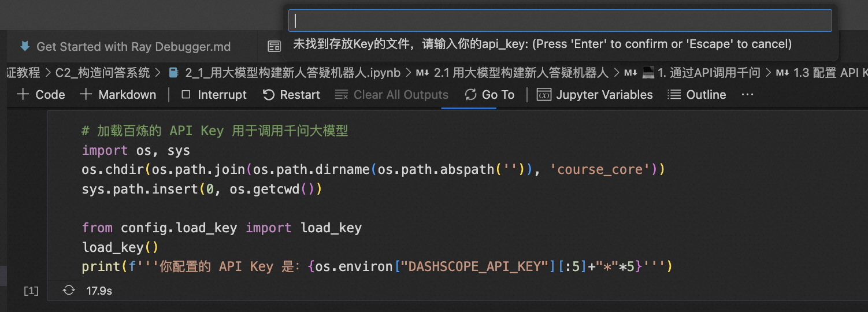Click the breadcrumb chevron after C2_构造问答系统
Screen dimensions: 868x312
tap(158, 73)
